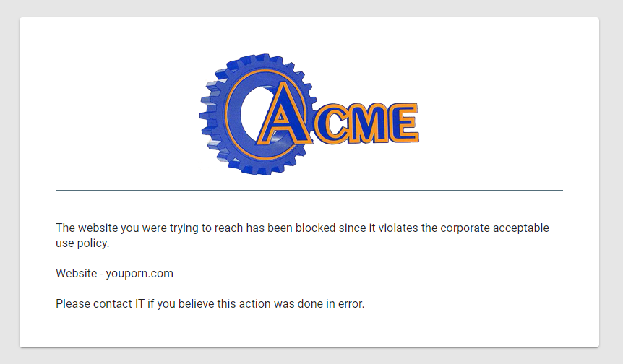Click the blocked domain 'youporn.com' text

click(139, 274)
